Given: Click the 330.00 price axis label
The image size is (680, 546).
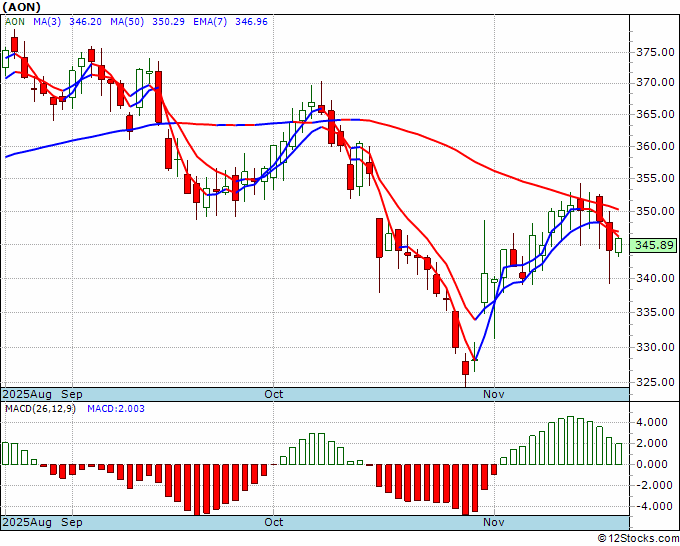Looking at the screenshot, I should point(655,347).
